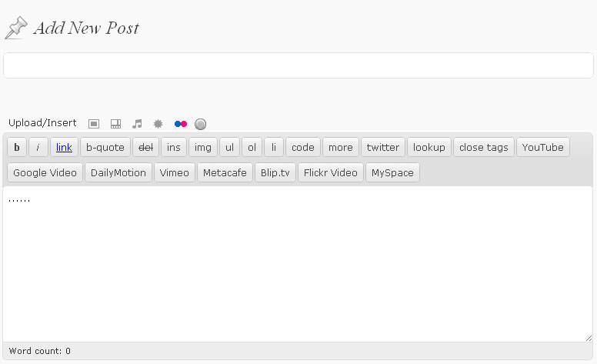Click the Add an Image icon
Image resolution: width=597 pixels, height=364 pixels.
(x=94, y=124)
